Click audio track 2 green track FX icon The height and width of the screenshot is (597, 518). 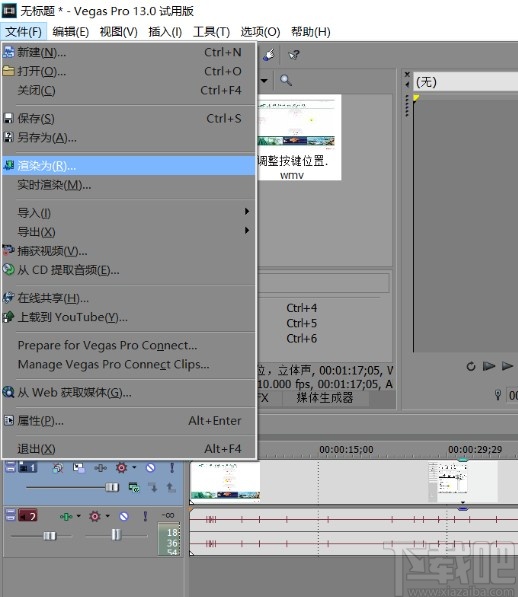[x=66, y=517]
